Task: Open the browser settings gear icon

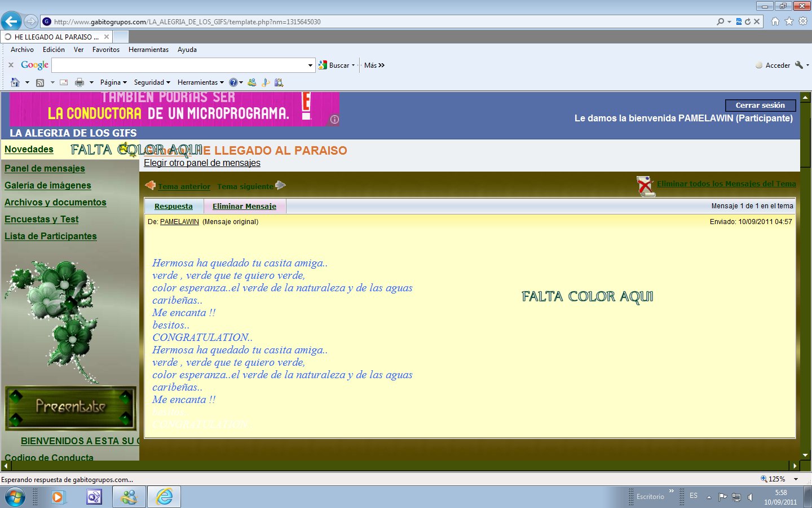Action: click(803, 21)
